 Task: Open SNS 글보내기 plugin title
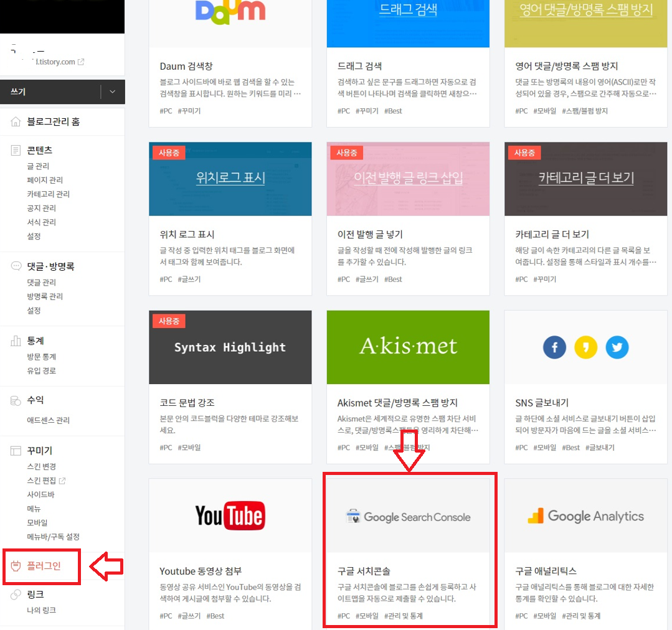(x=542, y=403)
